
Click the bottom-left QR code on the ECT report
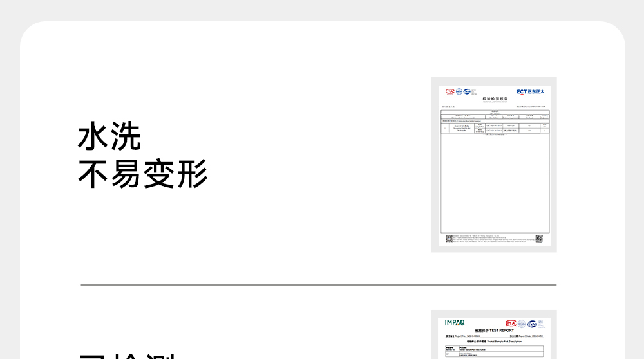click(x=449, y=239)
